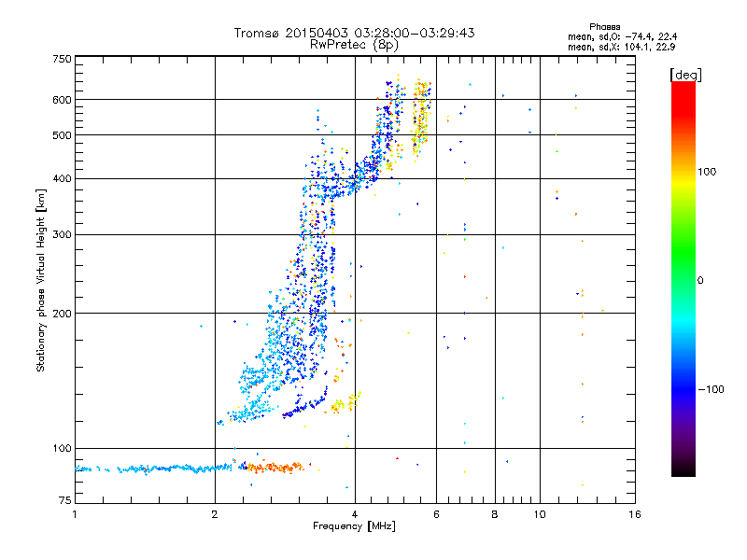The width and height of the screenshot is (747, 560).
Task: Click the x-axis tick label '2'
Action: point(215,514)
